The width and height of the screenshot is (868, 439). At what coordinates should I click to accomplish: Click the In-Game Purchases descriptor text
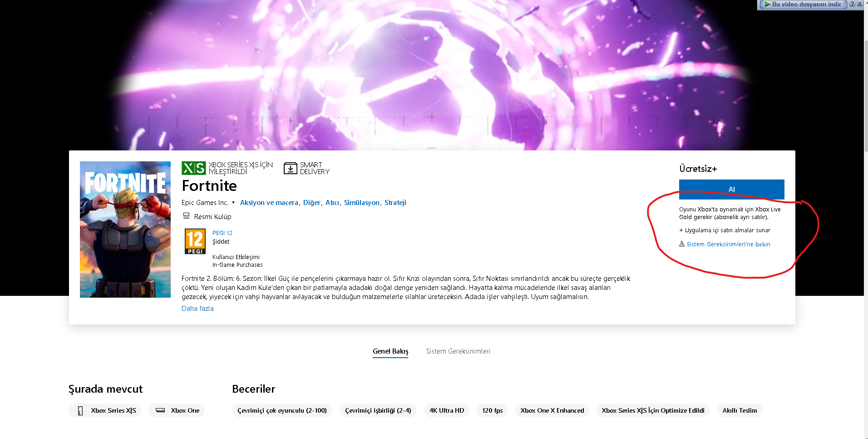coord(237,265)
